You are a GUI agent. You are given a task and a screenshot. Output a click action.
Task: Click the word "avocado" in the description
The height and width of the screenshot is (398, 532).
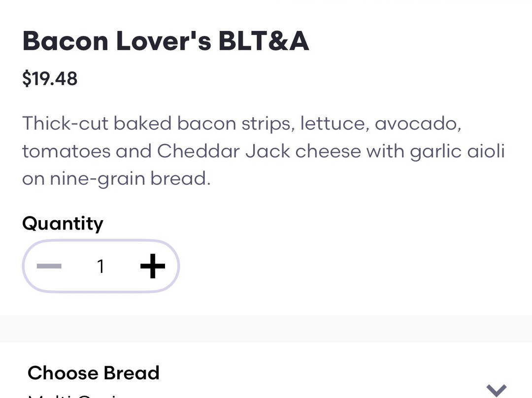pos(418,123)
